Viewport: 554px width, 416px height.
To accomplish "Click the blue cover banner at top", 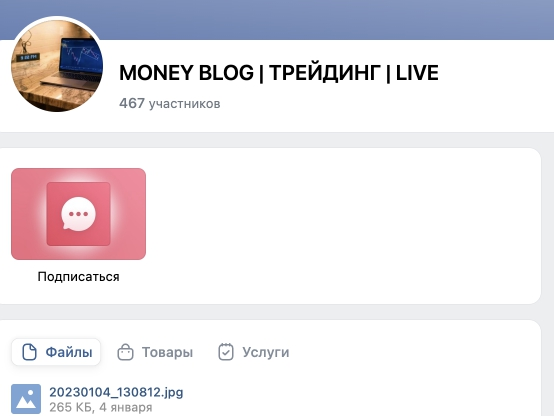I will 277,19.
